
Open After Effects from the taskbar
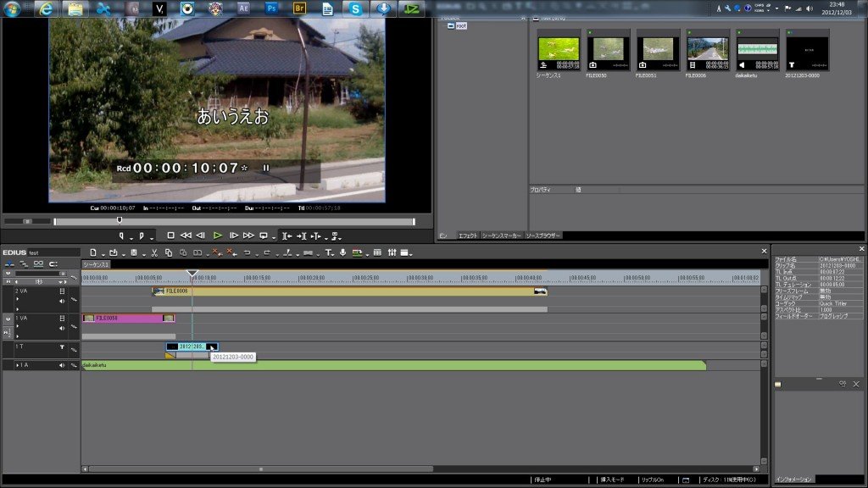coord(243,8)
